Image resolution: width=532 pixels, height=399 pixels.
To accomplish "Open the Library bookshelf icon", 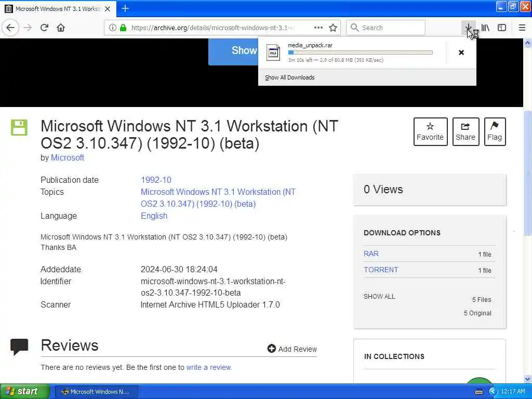I will pos(485,28).
